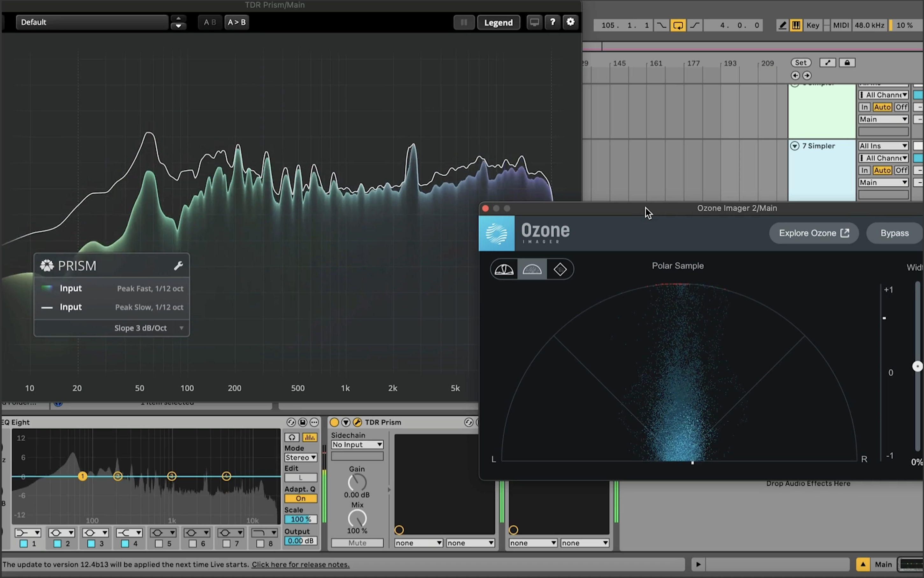Open TDR Prism help with question mark icon

[x=552, y=22]
